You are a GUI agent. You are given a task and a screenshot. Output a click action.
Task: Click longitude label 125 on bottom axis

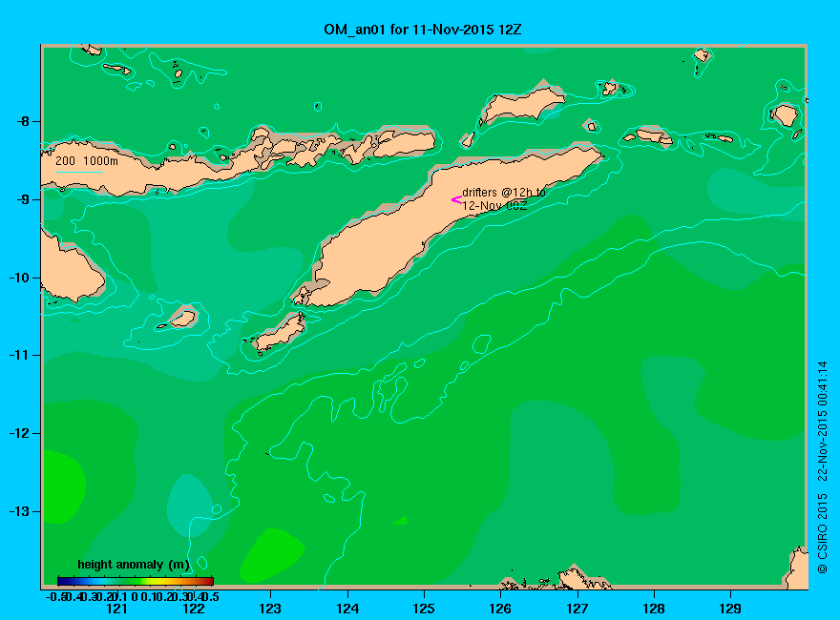[424, 609]
